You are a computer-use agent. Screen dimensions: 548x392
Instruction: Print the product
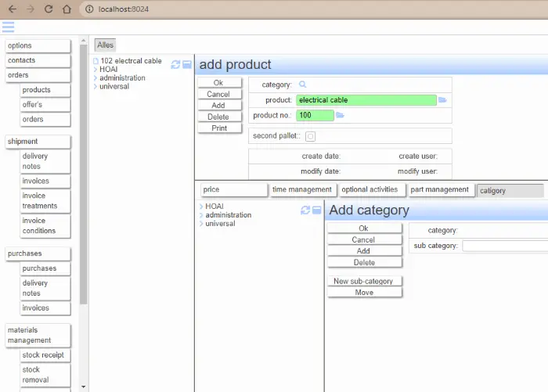(x=219, y=128)
